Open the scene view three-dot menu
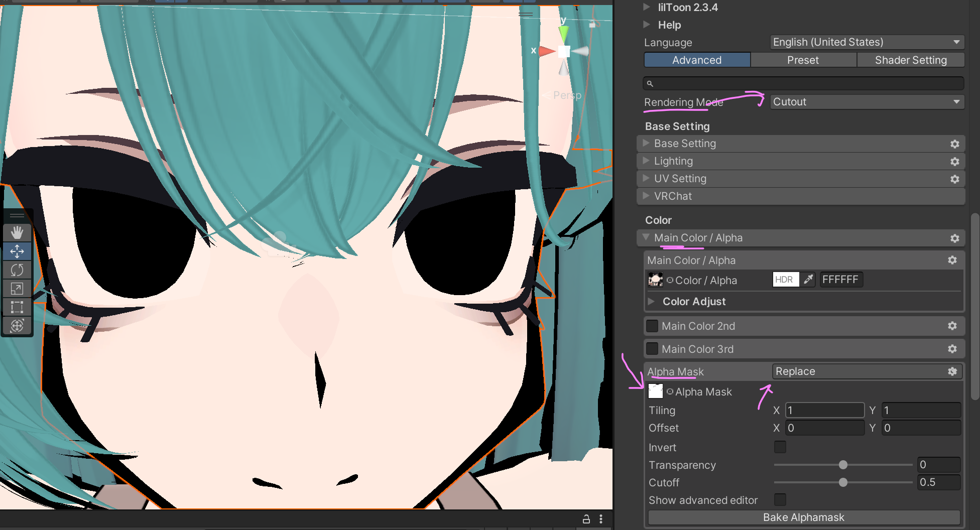Image resolution: width=980 pixels, height=530 pixels. pyautogui.click(x=601, y=519)
